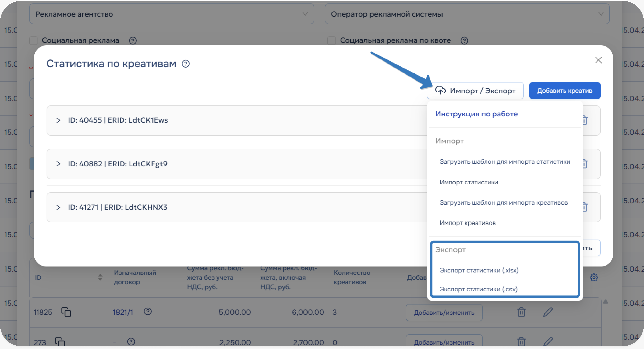Click the Добавить креатив button

(x=565, y=90)
